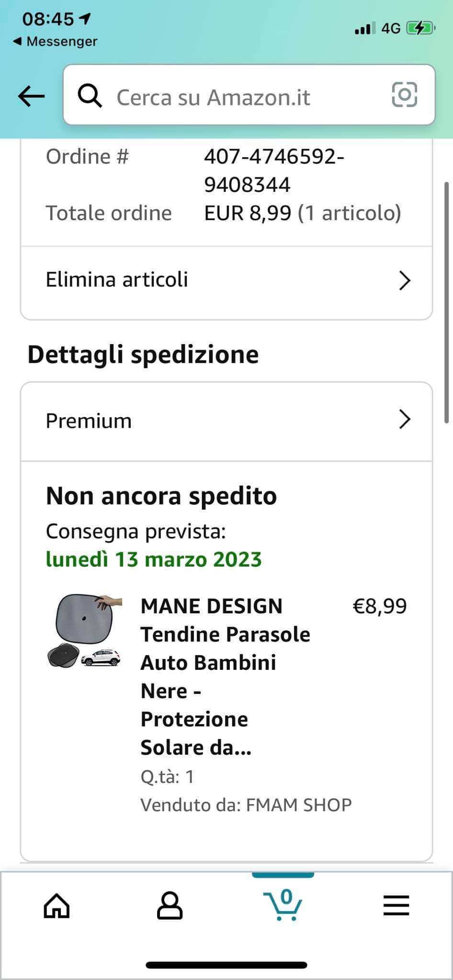The image size is (453, 980).
Task: Open the account profile icon
Action: coord(170,905)
